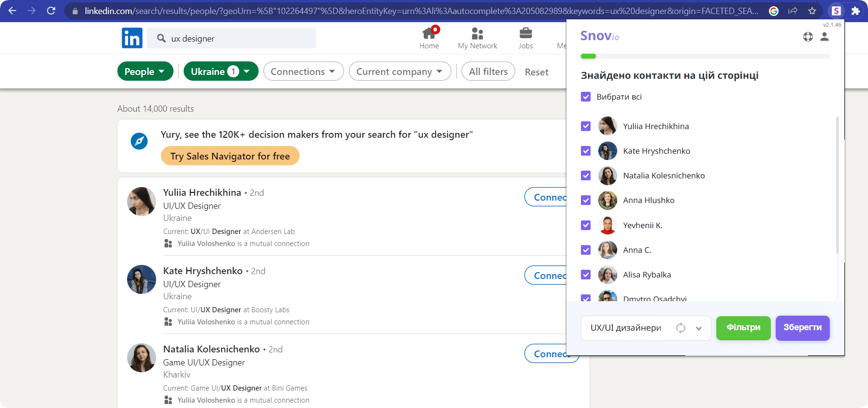Image resolution: width=868 pixels, height=408 pixels.
Task: Bookmark the page with the star icon
Action: (812, 11)
